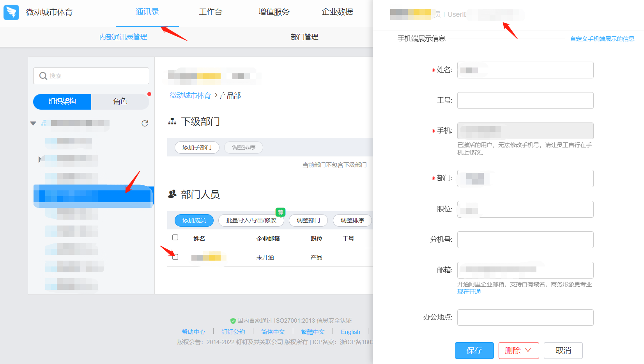Click the DingTalk logo icon

pos(11,12)
